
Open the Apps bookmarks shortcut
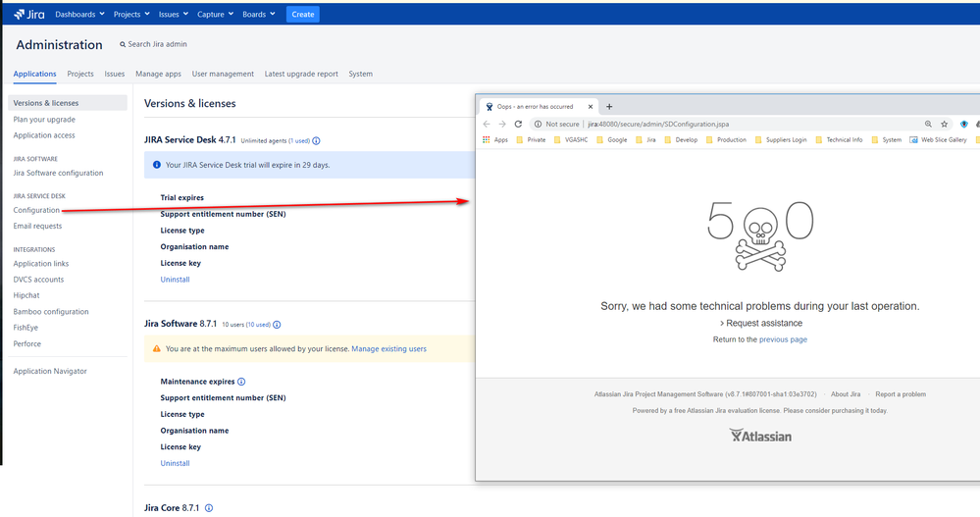[x=495, y=140]
